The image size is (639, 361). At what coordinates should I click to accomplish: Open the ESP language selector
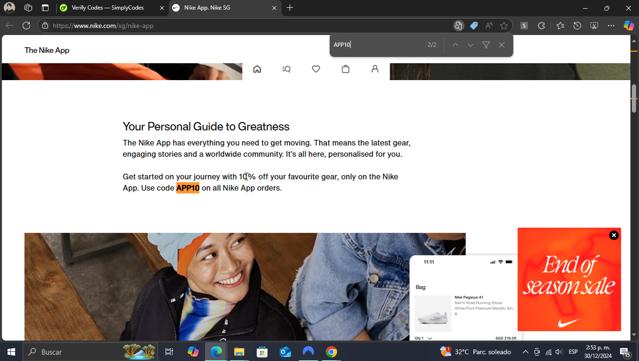point(573,352)
